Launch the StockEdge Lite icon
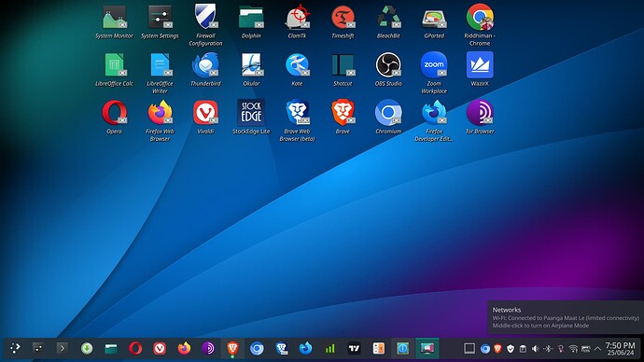 [x=251, y=113]
